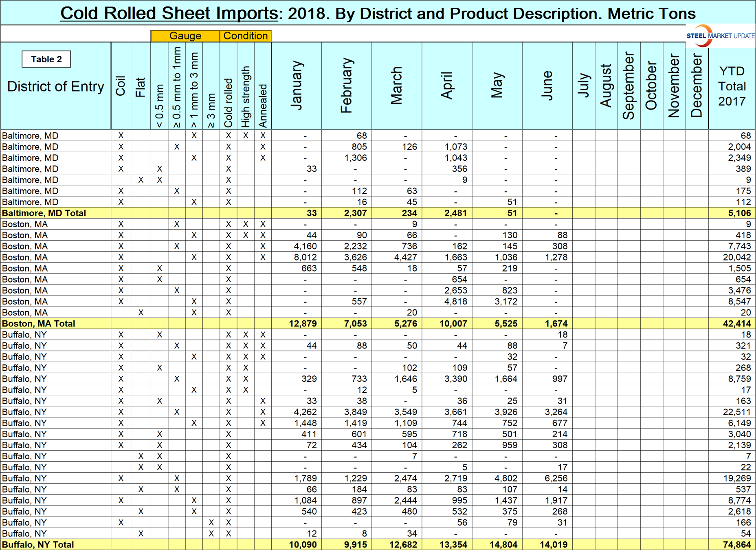Viewport: 756px width, 550px height.
Task: Click the January column header
Action: coord(297,86)
